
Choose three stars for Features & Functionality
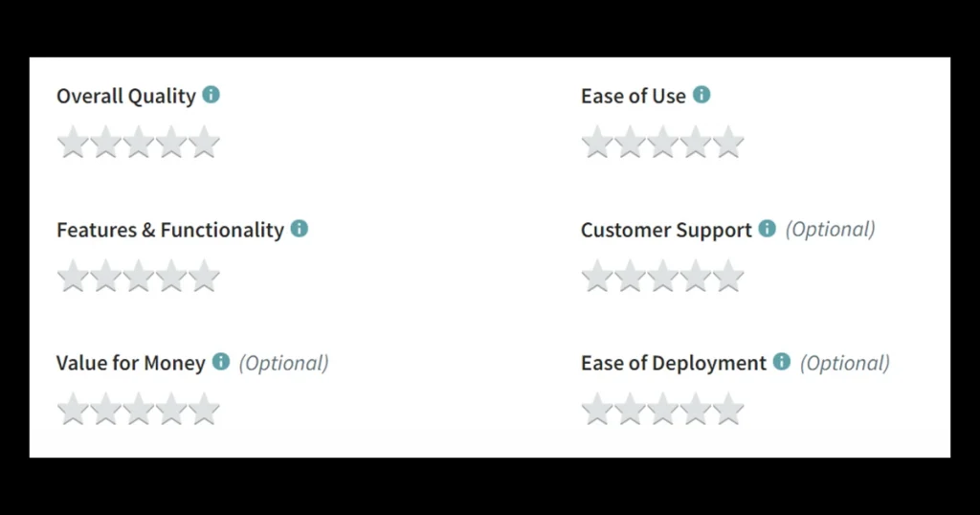point(139,276)
